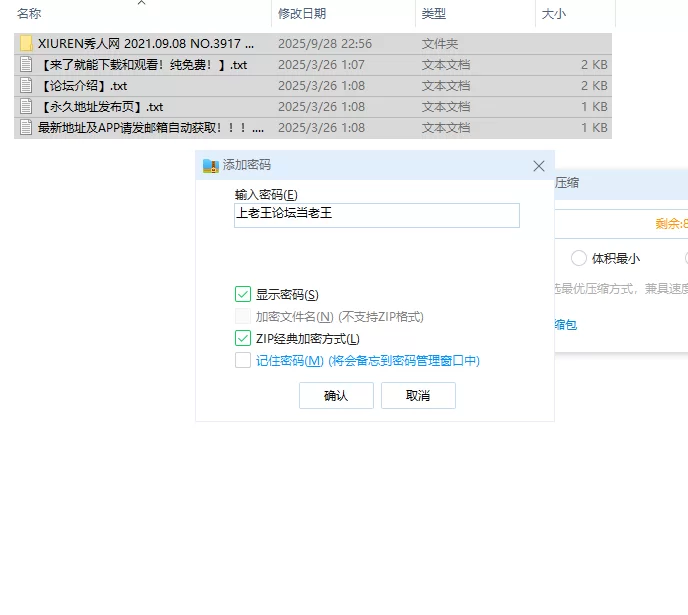
Task: Click the 输入密码 text field
Action: click(376, 215)
